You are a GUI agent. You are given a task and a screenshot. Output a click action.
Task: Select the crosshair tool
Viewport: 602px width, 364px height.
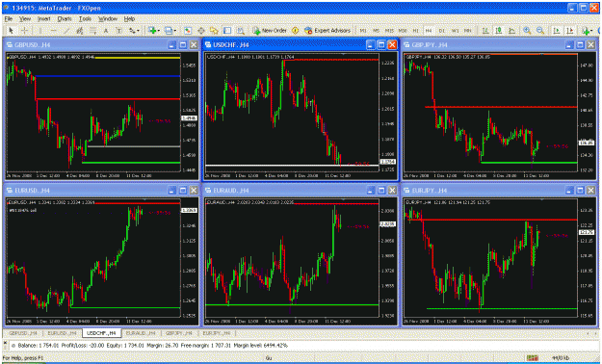click(x=24, y=31)
